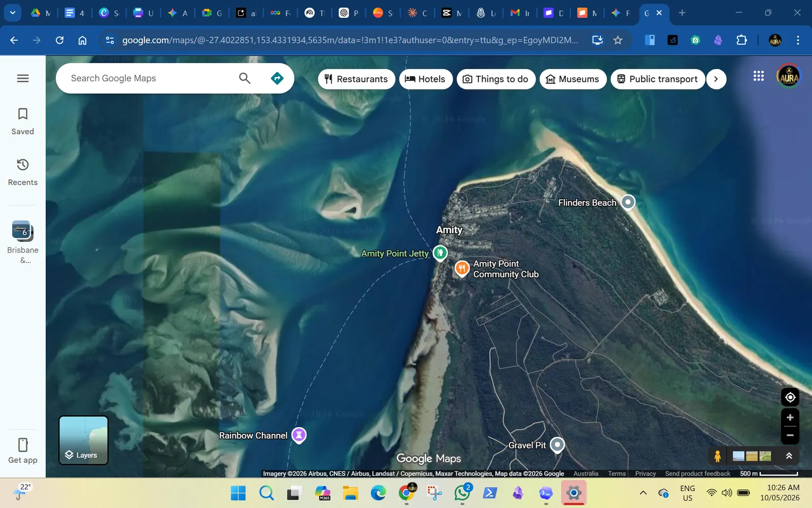Viewport: 812px width, 508px height.
Task: Select the Amity Point Jetty marker
Action: click(x=440, y=252)
